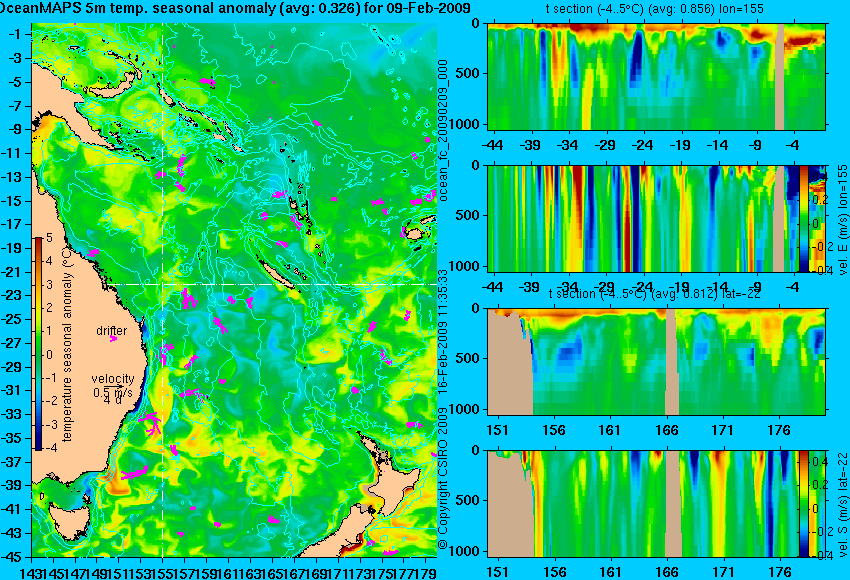Image resolution: width=850 pixels, height=580 pixels.
Task: Click the '-1' latitude tick at map top-left
Action: tap(16, 34)
